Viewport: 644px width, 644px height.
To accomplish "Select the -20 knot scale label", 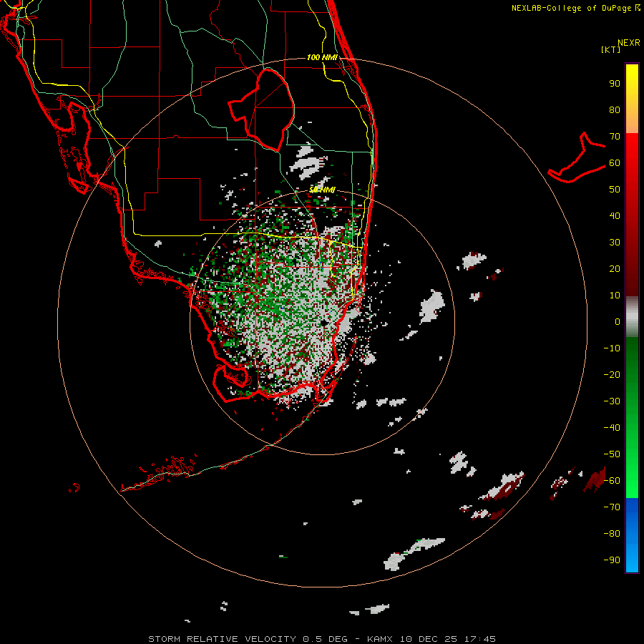I will [x=612, y=374].
